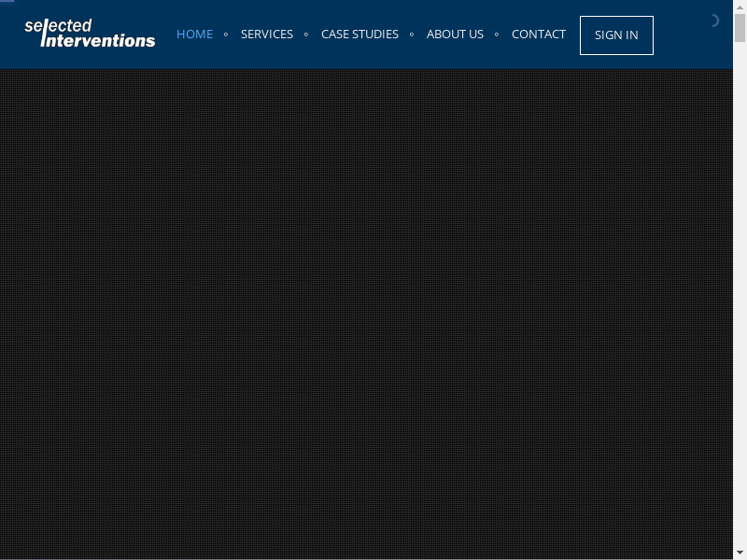Viewport: 747px width, 560px height.
Task: Open the Services menu item
Action: pyautogui.click(x=266, y=35)
